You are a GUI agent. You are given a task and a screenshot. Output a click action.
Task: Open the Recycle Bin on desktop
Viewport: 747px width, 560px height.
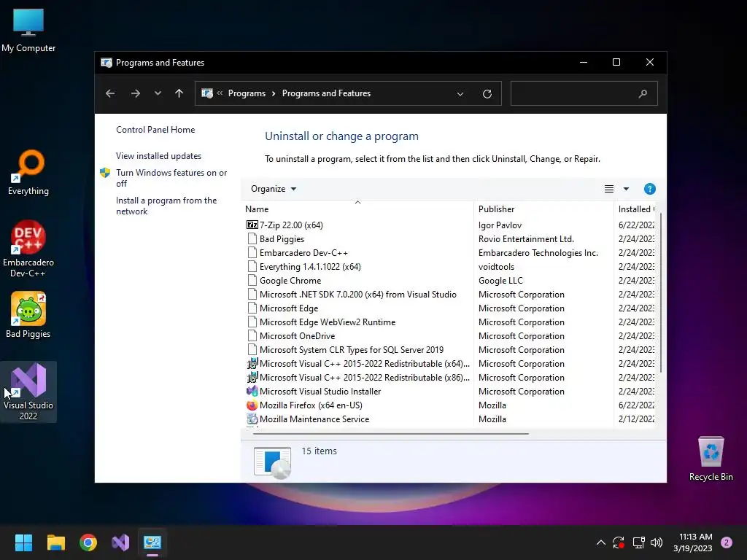click(711, 459)
